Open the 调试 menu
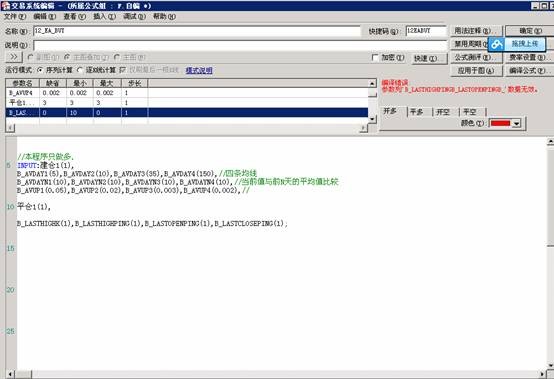The image size is (554, 379). [134, 17]
